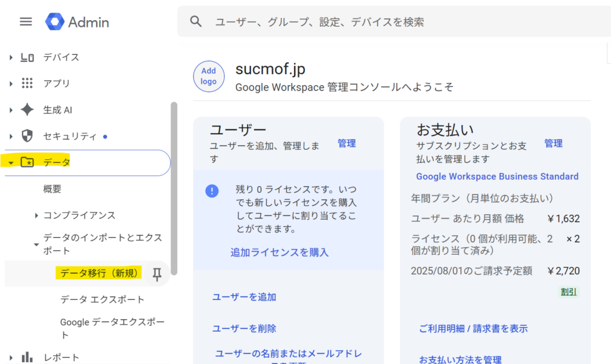The width and height of the screenshot is (611, 364).
Task: Open データ移行（新規） page
Action: point(99,273)
